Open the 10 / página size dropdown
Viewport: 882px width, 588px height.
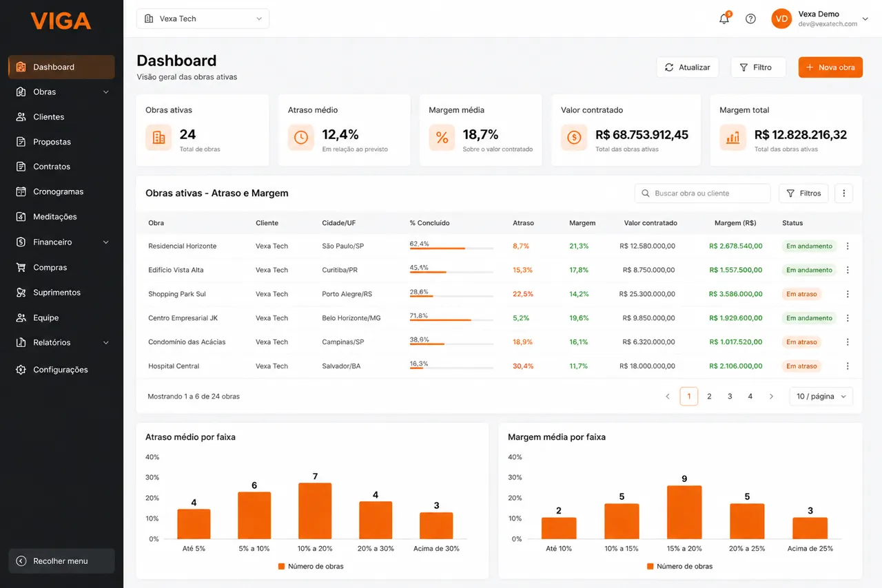(x=821, y=397)
